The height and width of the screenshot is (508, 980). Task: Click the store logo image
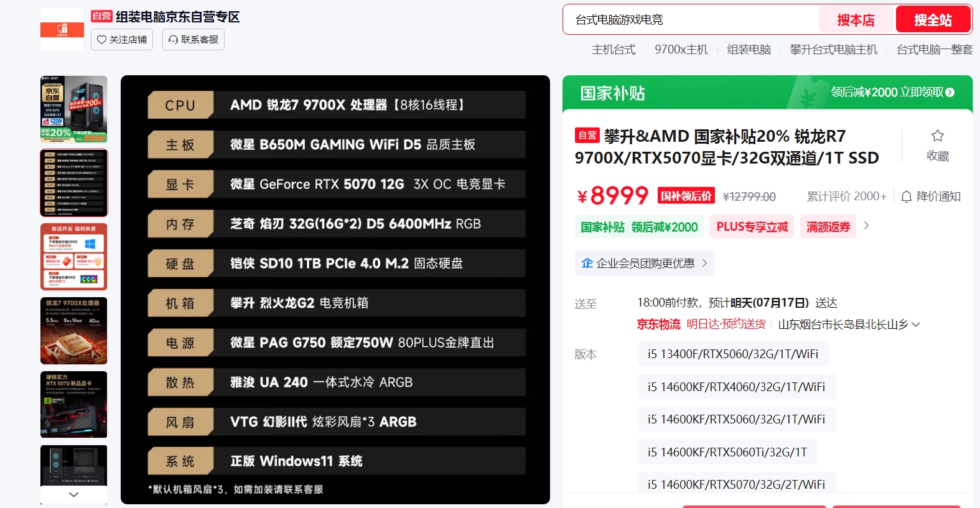[62, 30]
